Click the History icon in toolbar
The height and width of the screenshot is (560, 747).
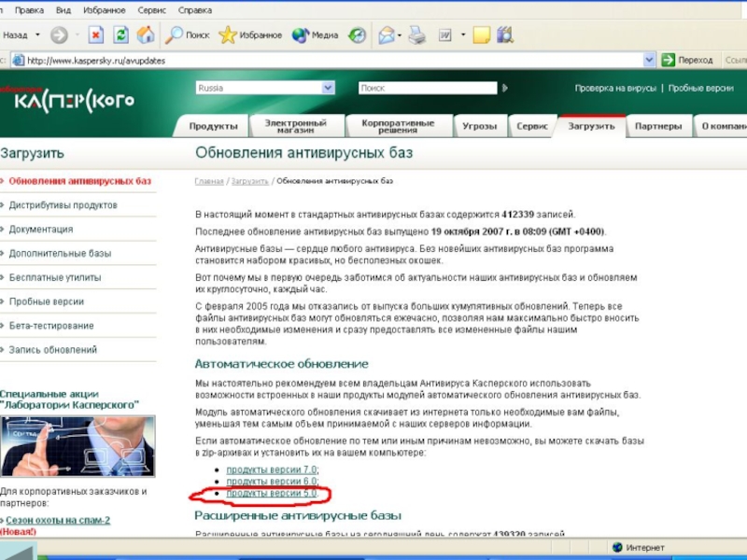tap(357, 35)
